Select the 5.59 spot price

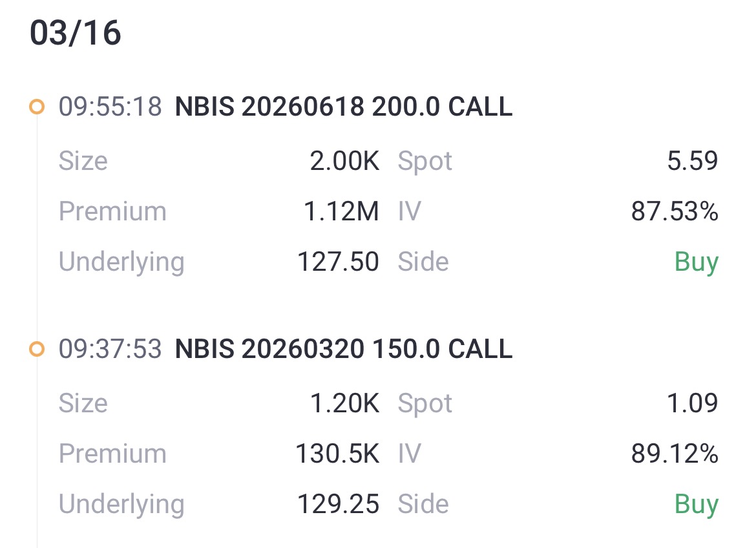point(693,161)
